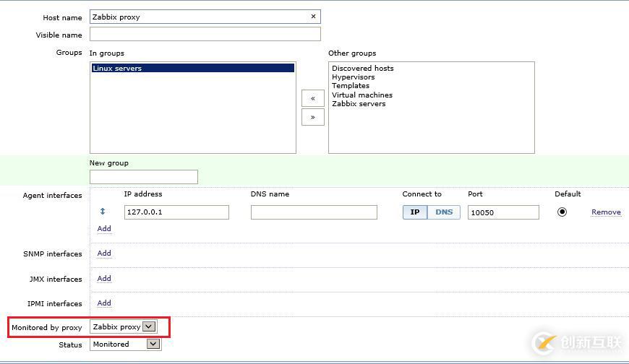Click the Port field showing 10050
The image size is (629, 364).
pyautogui.click(x=503, y=212)
